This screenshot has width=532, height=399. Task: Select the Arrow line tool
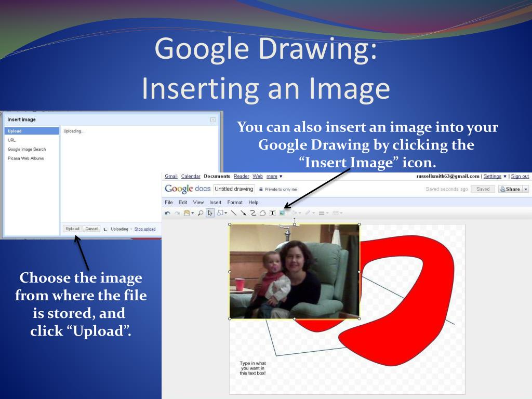(x=243, y=213)
